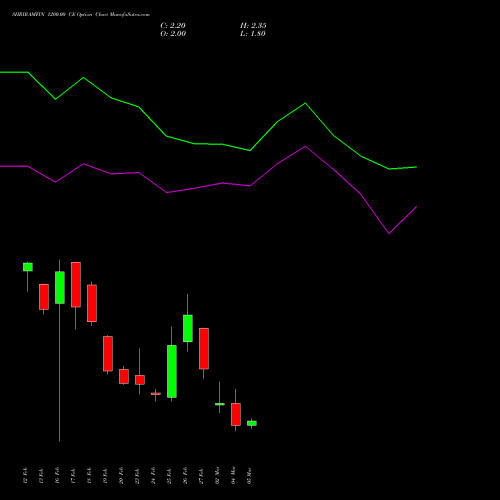Select the low value L: 1.80

point(253,34)
